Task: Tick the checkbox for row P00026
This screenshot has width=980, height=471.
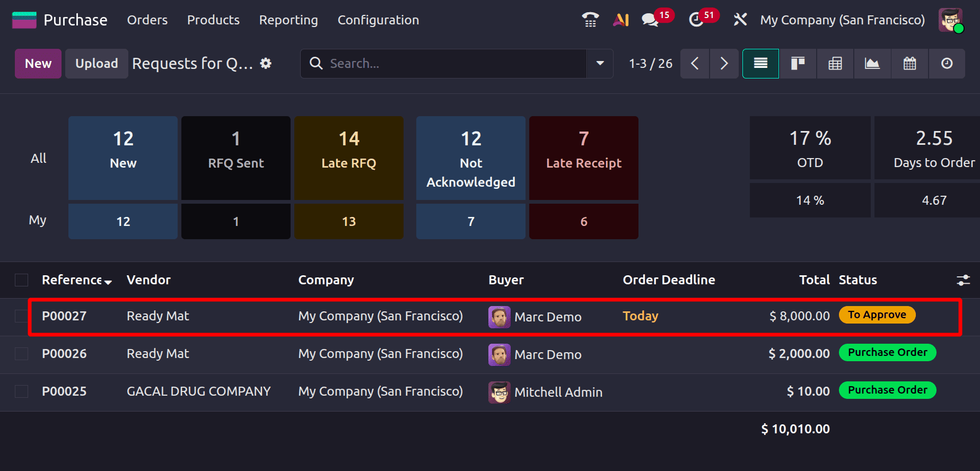Action: (x=21, y=354)
